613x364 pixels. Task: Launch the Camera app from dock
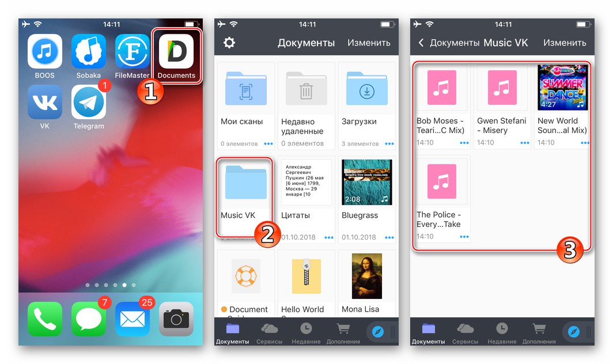(x=176, y=318)
